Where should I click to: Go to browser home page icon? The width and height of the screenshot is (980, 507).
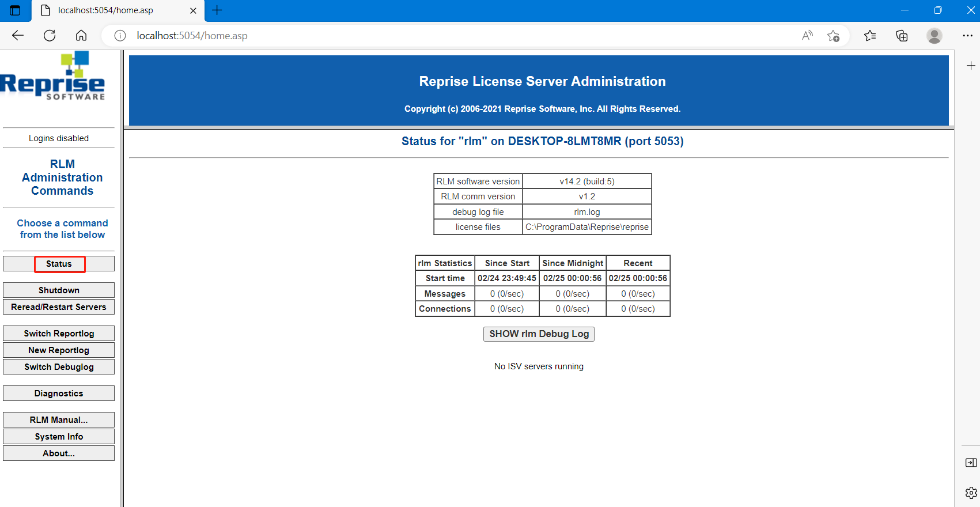point(81,36)
